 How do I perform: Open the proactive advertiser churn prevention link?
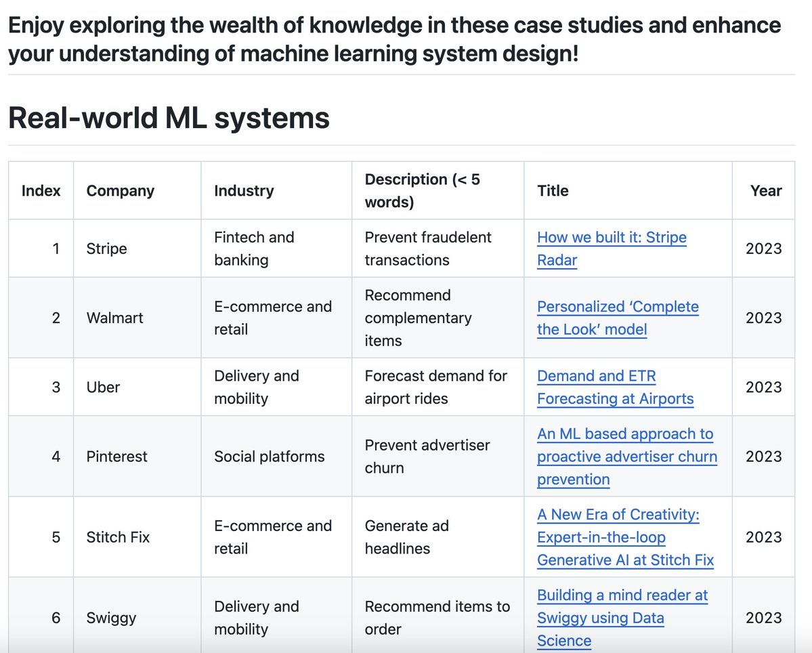627,457
